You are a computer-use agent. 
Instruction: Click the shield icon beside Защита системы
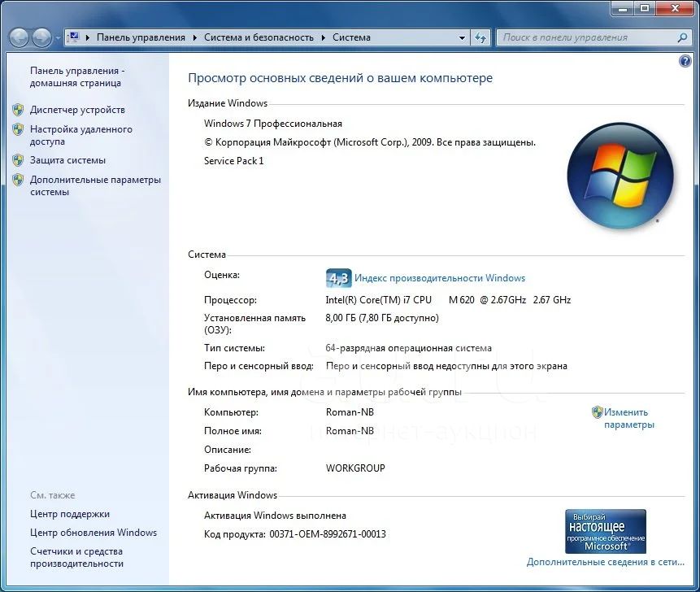[18, 160]
